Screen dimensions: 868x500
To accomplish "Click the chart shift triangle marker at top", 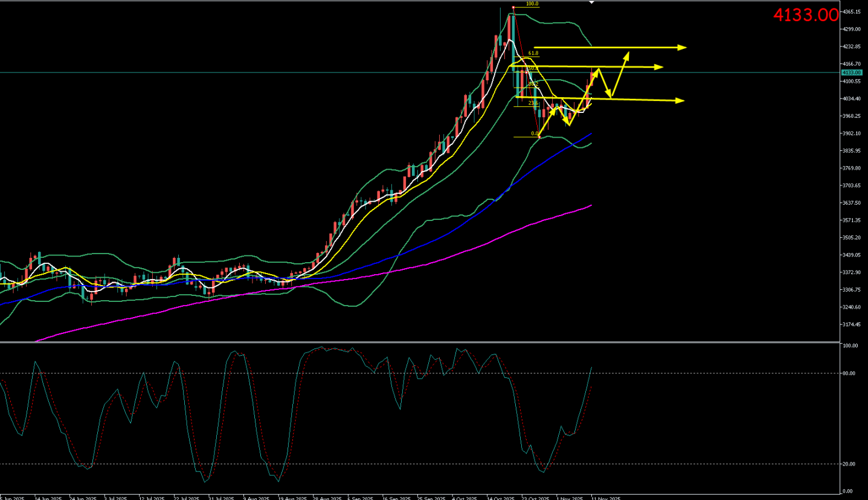I will point(591,3).
